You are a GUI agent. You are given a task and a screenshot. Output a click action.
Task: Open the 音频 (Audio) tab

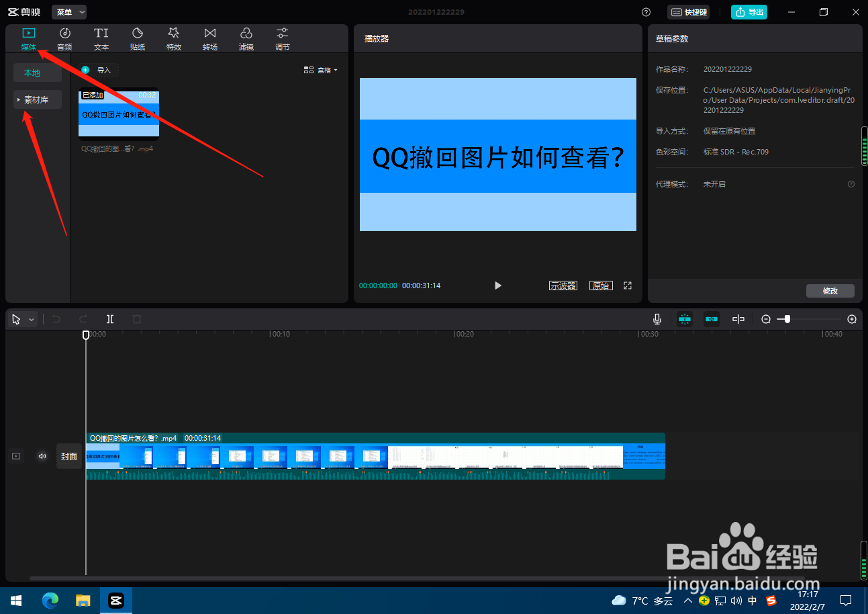64,39
